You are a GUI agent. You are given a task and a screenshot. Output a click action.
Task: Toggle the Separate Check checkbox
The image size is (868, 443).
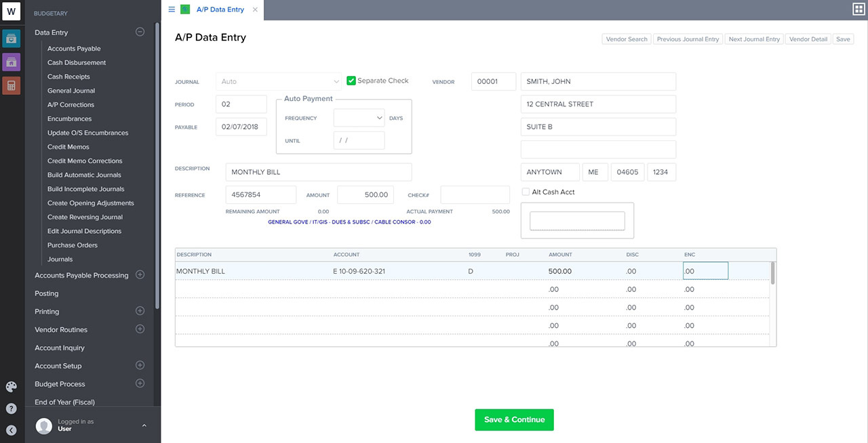pyautogui.click(x=351, y=81)
